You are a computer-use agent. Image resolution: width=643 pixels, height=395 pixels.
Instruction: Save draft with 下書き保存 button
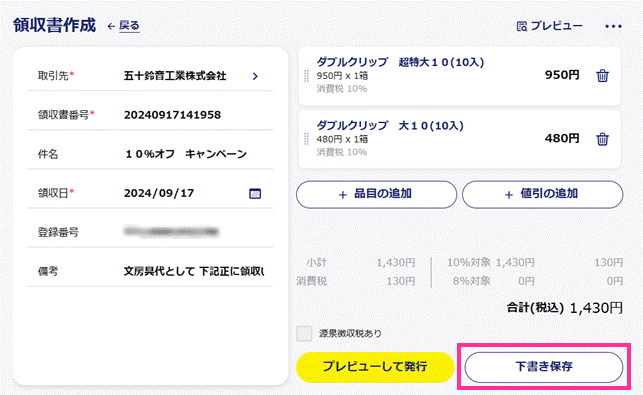point(544,367)
